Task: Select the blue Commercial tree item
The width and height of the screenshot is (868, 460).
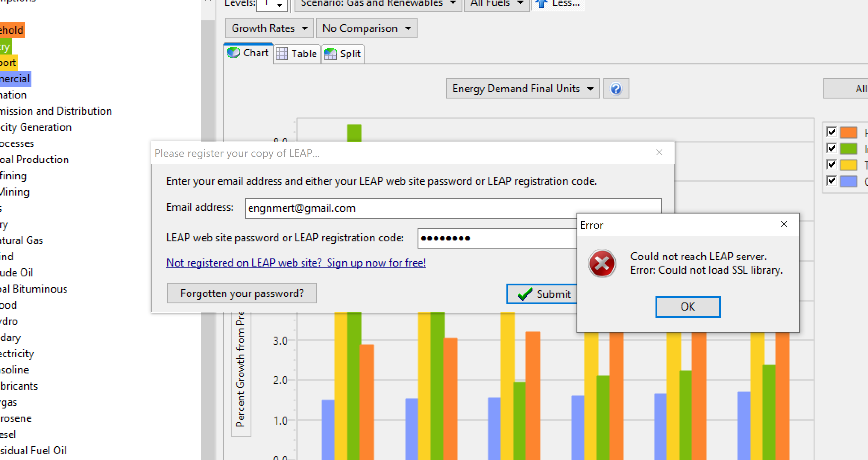Action: coord(16,78)
